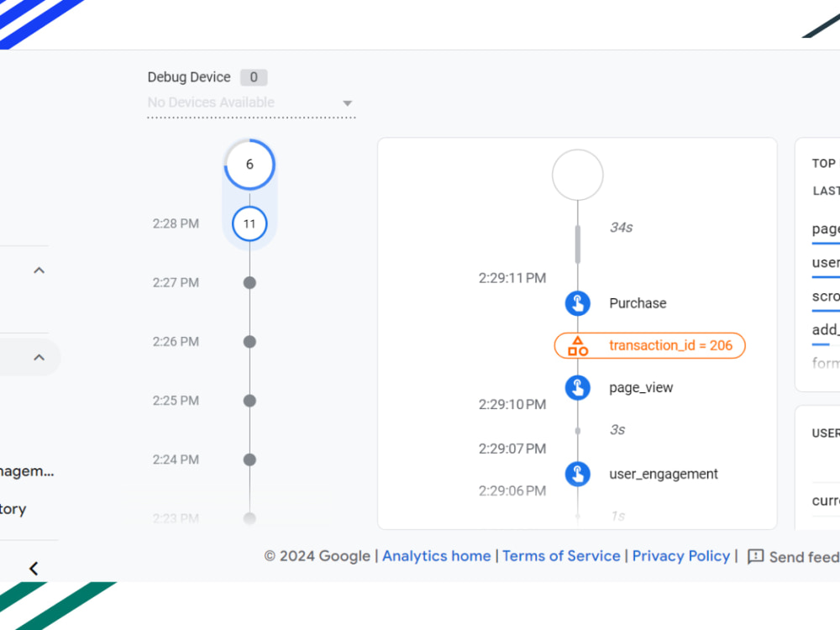The width and height of the screenshot is (840, 630).
Task: Click the empty circle atop the seconds stream
Action: [x=578, y=175]
